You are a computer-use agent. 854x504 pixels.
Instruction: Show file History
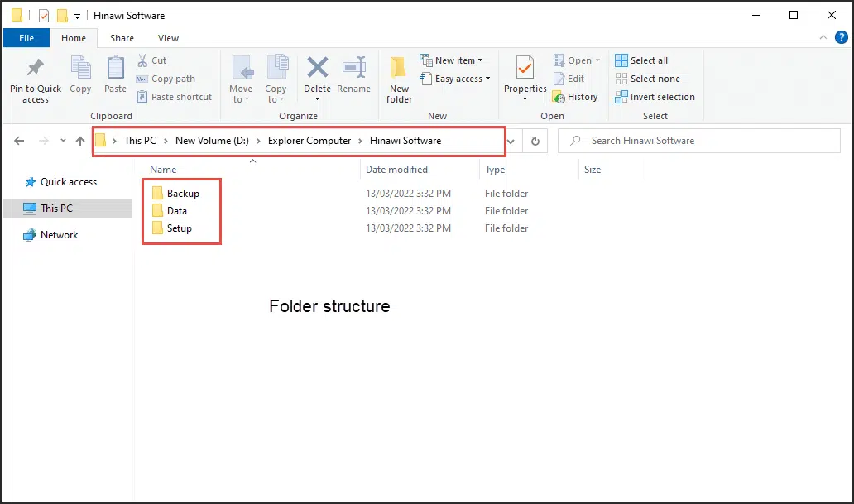[x=575, y=97]
